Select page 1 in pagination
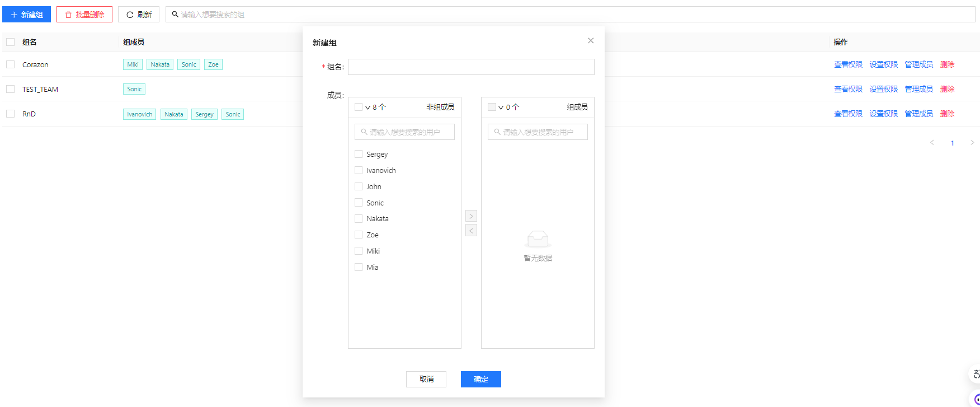This screenshot has width=980, height=407. [952, 143]
